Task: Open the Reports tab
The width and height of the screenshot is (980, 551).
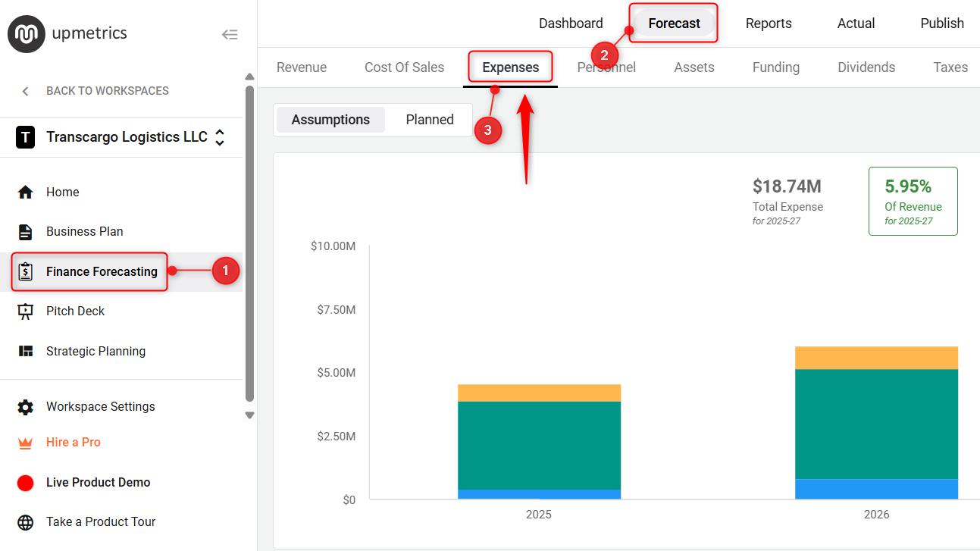Action: tap(769, 23)
